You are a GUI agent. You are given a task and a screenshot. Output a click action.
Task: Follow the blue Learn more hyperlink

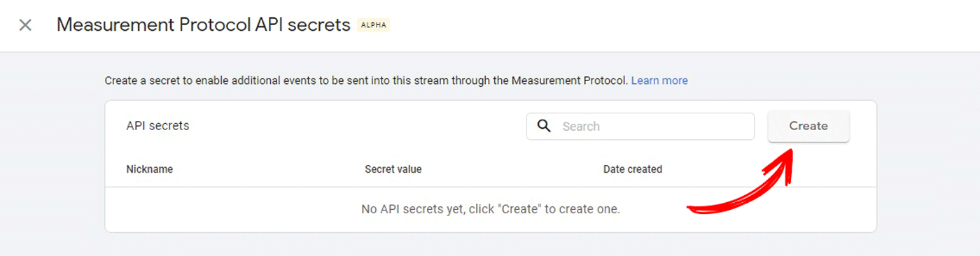[x=659, y=80]
